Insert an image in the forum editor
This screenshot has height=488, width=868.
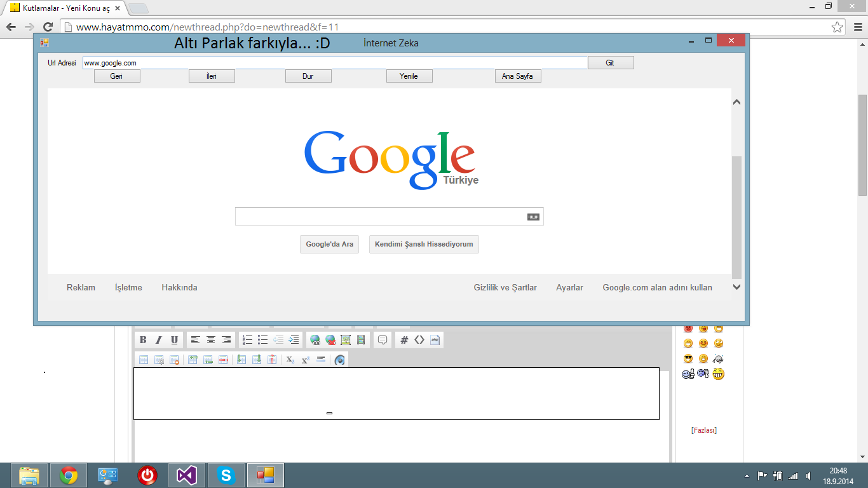click(346, 340)
